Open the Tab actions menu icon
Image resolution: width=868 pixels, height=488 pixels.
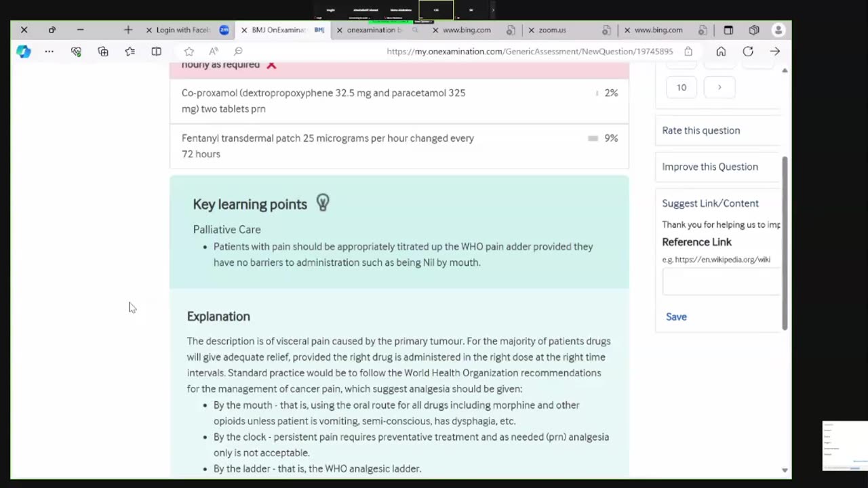pyautogui.click(x=728, y=30)
